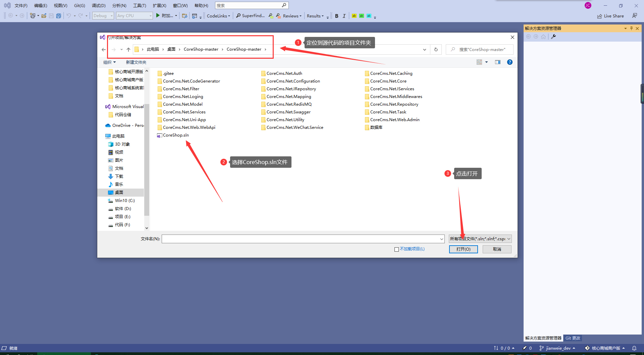Click the notification bell in status bar
Viewport: 644px width, 355px height.
click(x=634, y=348)
